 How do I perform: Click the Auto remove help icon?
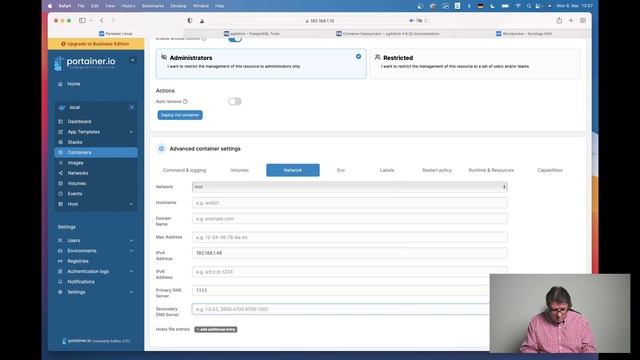point(185,101)
